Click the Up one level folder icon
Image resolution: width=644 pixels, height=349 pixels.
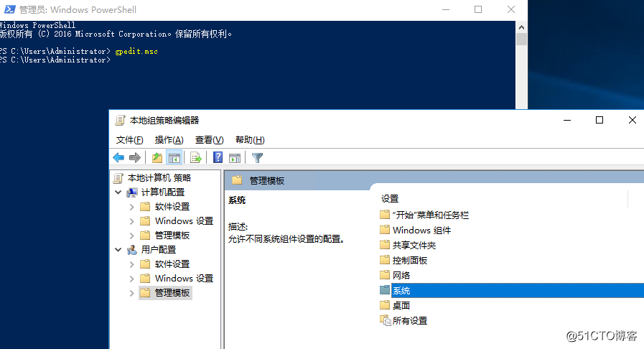(157, 158)
